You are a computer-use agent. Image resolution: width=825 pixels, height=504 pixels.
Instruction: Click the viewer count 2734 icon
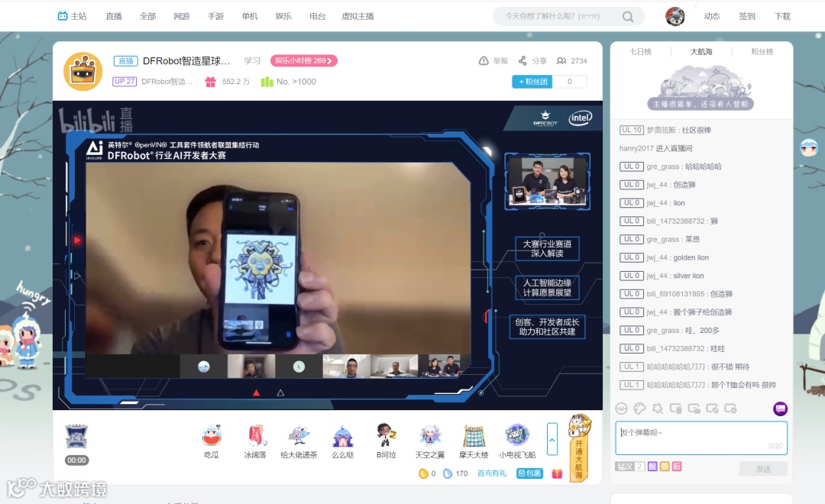[x=561, y=61]
